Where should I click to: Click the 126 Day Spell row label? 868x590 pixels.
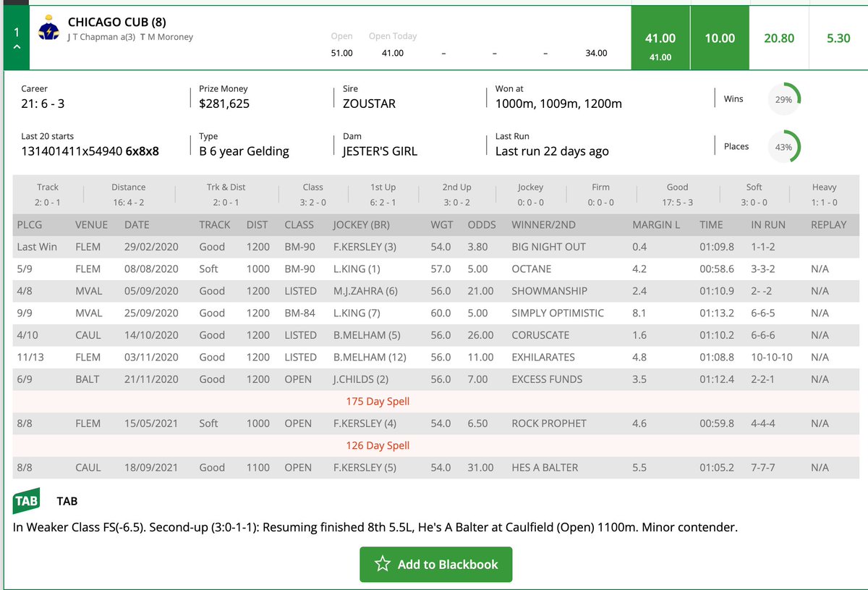pyautogui.click(x=378, y=445)
